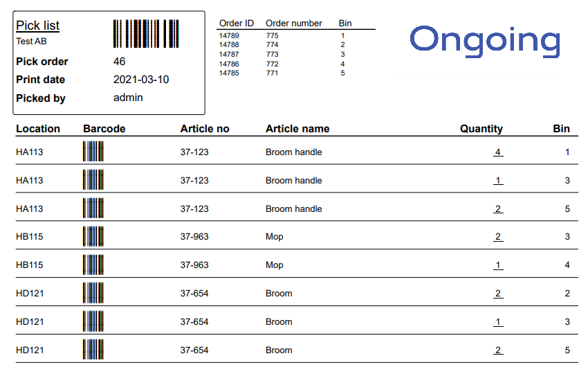Click Broom handle name in bin 1 row

[x=293, y=152]
